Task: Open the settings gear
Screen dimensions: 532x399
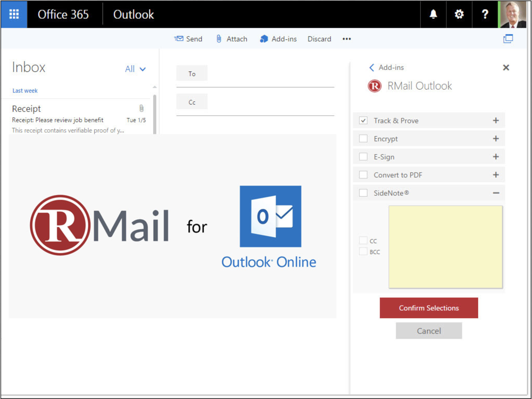Action: [459, 14]
